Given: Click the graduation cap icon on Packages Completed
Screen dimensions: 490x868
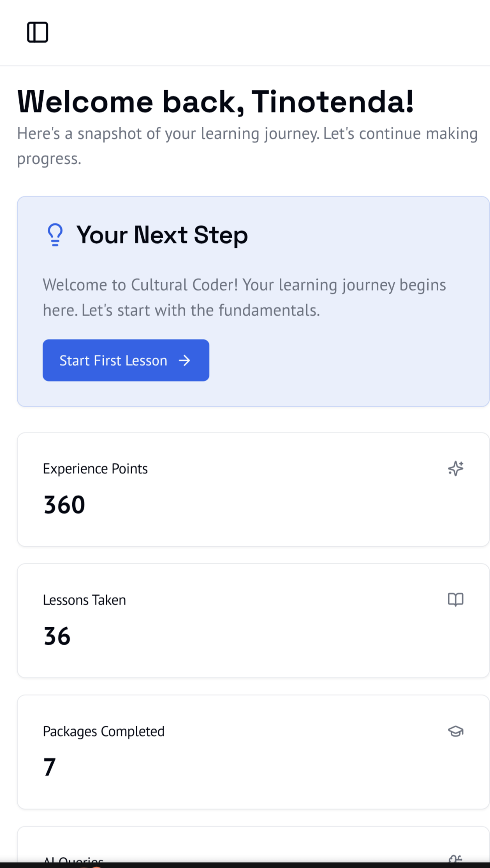Looking at the screenshot, I should 456,732.
